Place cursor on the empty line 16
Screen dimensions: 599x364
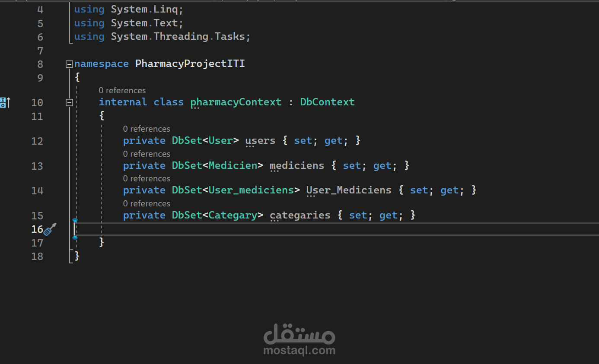pos(259,229)
